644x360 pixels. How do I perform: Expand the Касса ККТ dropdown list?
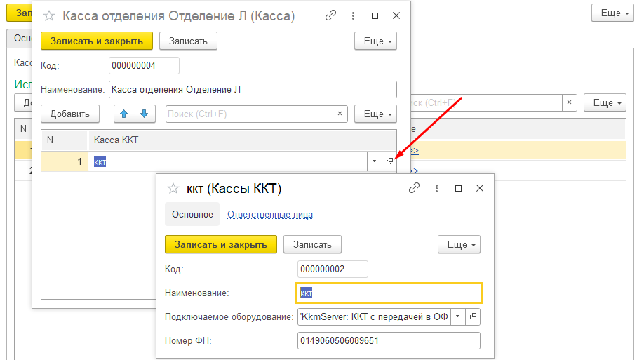pyautogui.click(x=373, y=162)
